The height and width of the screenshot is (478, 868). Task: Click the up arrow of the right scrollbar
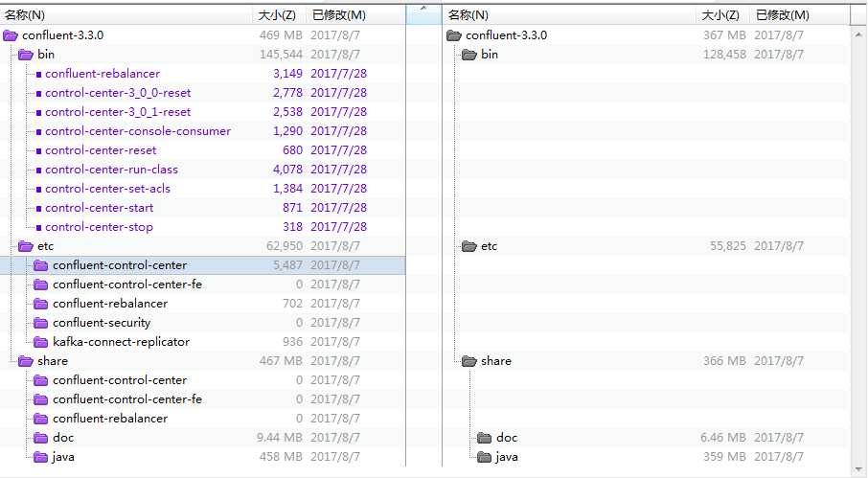pos(858,34)
